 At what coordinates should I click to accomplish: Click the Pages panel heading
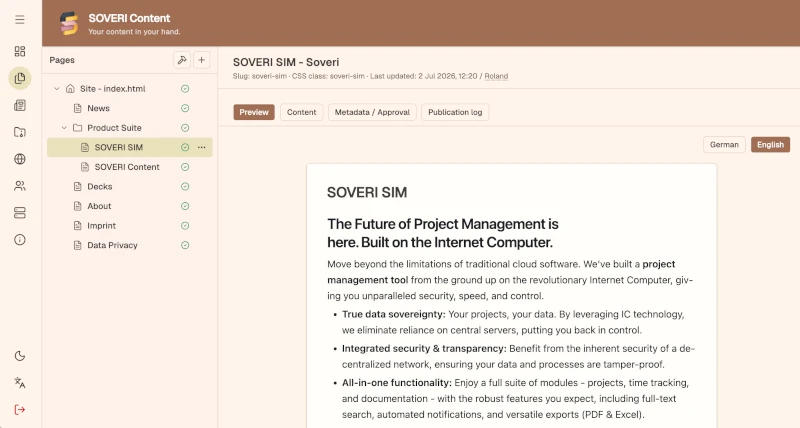62,60
